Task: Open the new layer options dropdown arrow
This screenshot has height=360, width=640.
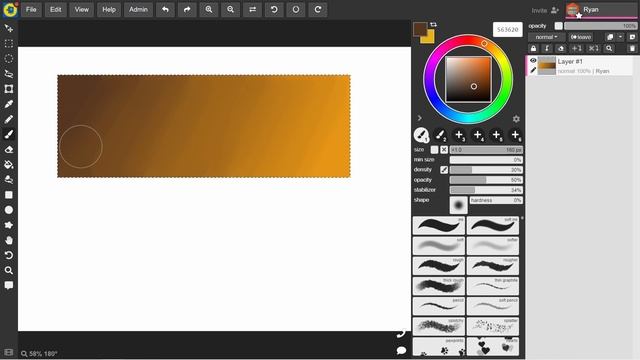Action: click(620, 37)
